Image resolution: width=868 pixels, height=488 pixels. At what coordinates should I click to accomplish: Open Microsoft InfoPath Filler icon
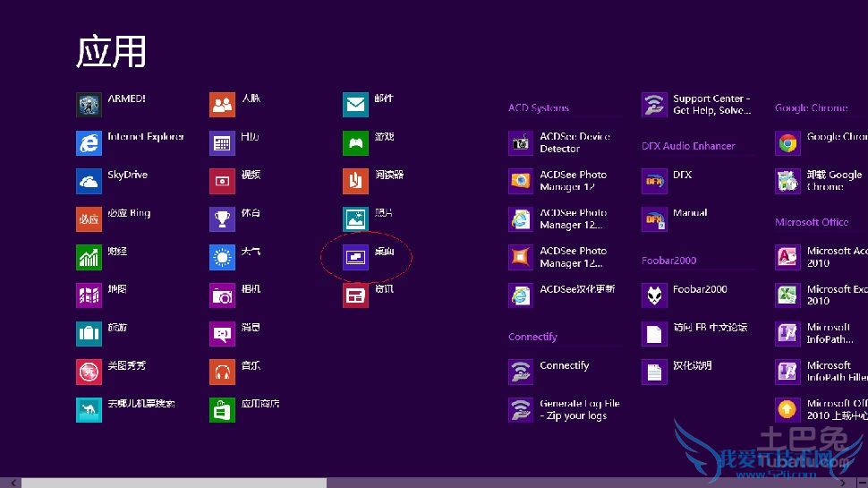787,372
